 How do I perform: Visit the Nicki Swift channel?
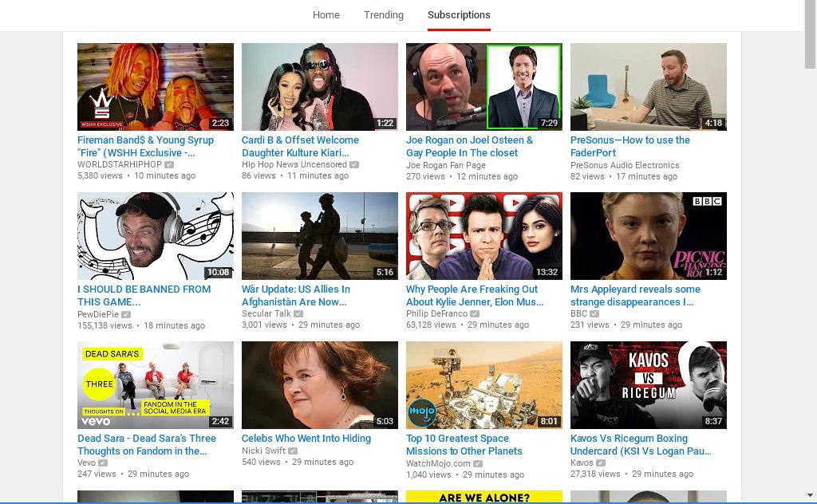[263, 451]
